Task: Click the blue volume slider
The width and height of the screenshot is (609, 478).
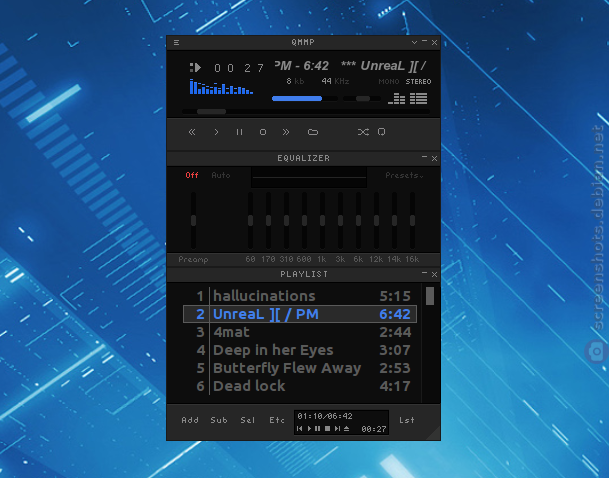Action: (304, 99)
